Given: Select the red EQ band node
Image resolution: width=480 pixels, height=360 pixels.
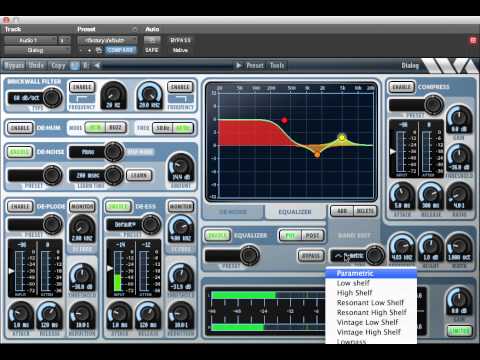Looking at the screenshot, I should 284,120.
